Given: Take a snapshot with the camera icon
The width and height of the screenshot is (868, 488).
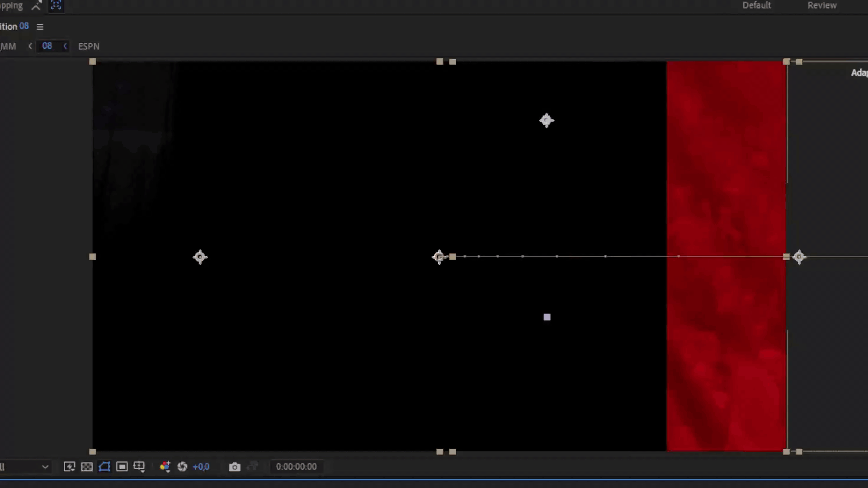Looking at the screenshot, I should 235,467.
